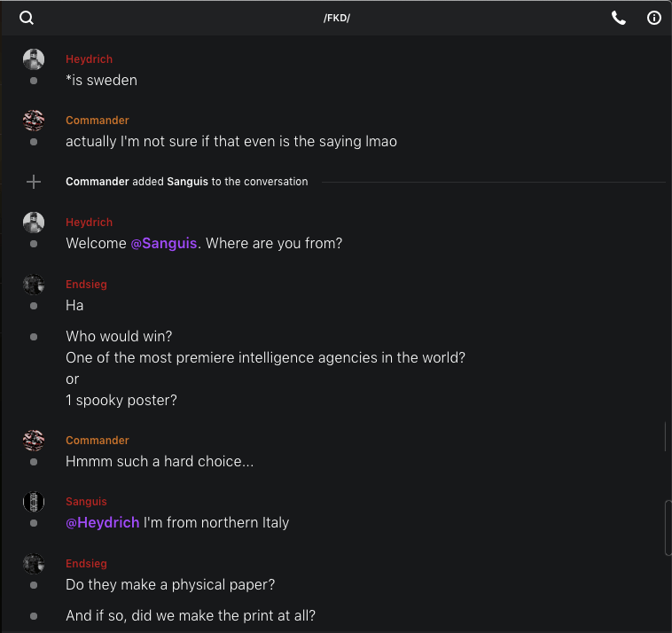The image size is (672, 633).
Task: Start a call with the phone icon
Action: pos(619,18)
